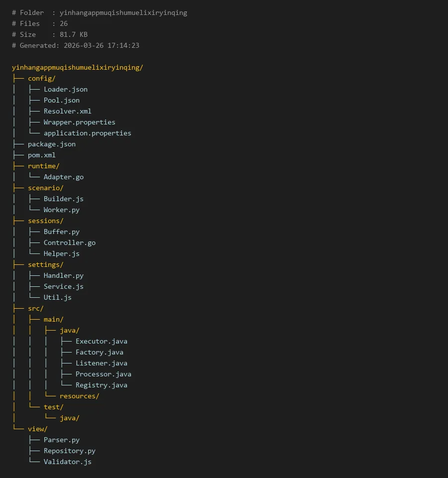Open Resolver.xml file entry
Viewport: 448px width, 478px height.
(67, 111)
